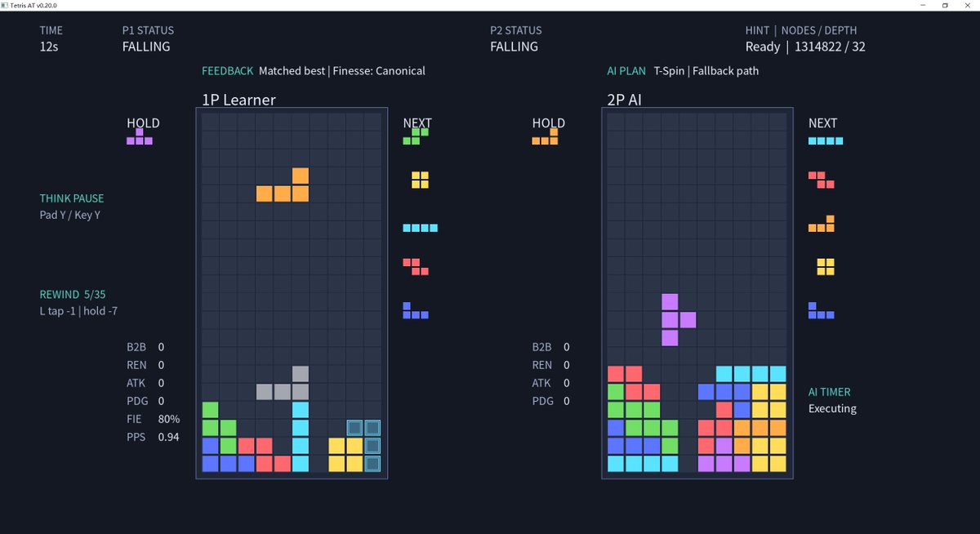The image size is (980, 534).
Task: Click the blue J piece in 1P next queue
Action: tap(416, 310)
